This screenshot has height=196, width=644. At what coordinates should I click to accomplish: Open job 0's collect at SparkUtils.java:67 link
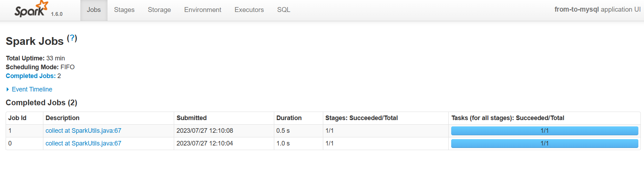(83, 143)
